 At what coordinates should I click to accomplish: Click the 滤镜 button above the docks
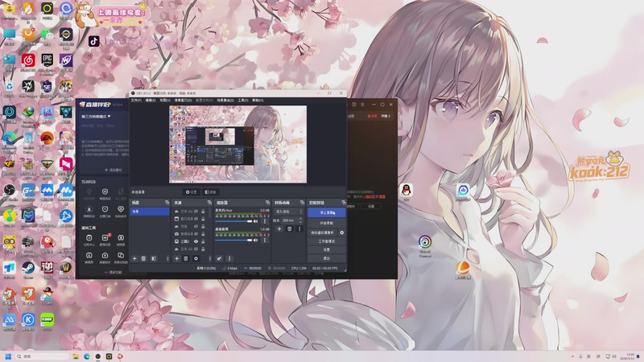click(210, 192)
